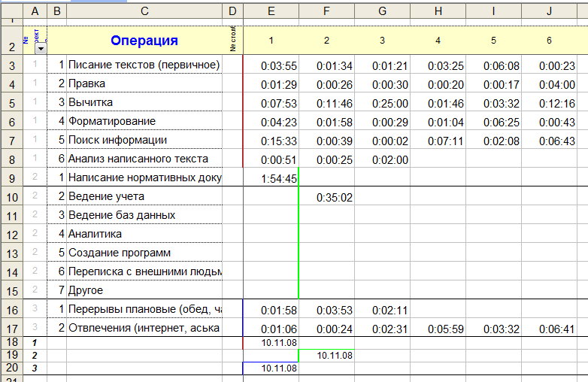Open the filter dropdown in cell A2

[41, 47]
